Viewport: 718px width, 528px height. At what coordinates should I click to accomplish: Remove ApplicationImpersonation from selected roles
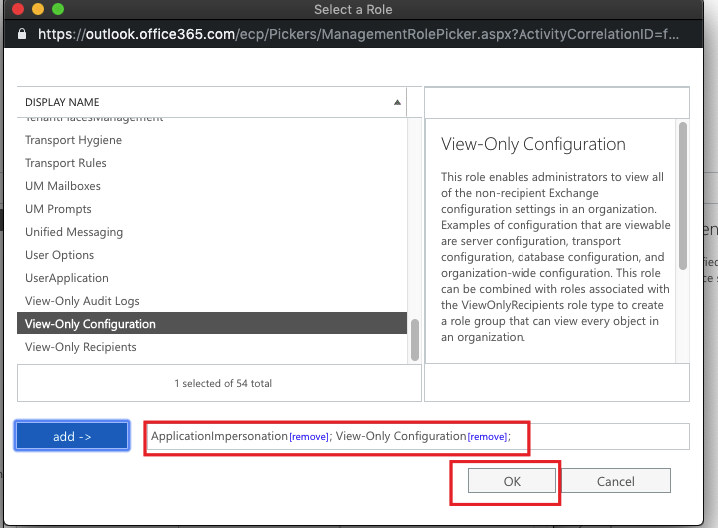pos(309,437)
